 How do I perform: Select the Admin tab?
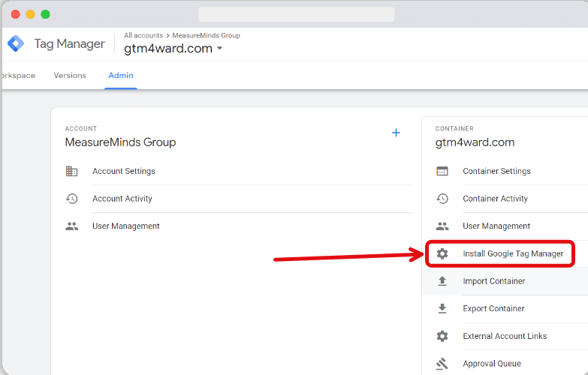point(121,75)
